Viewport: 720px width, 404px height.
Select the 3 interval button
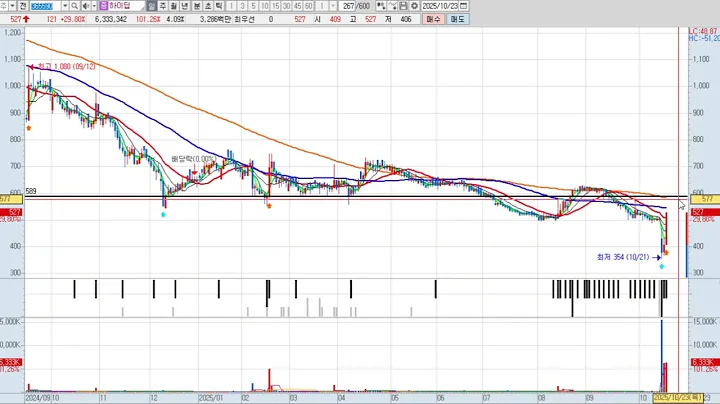[242, 6]
